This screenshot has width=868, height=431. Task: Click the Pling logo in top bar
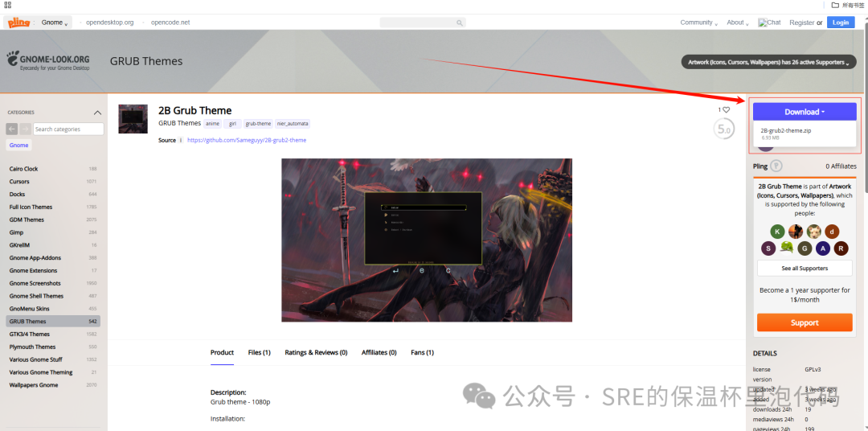point(18,23)
